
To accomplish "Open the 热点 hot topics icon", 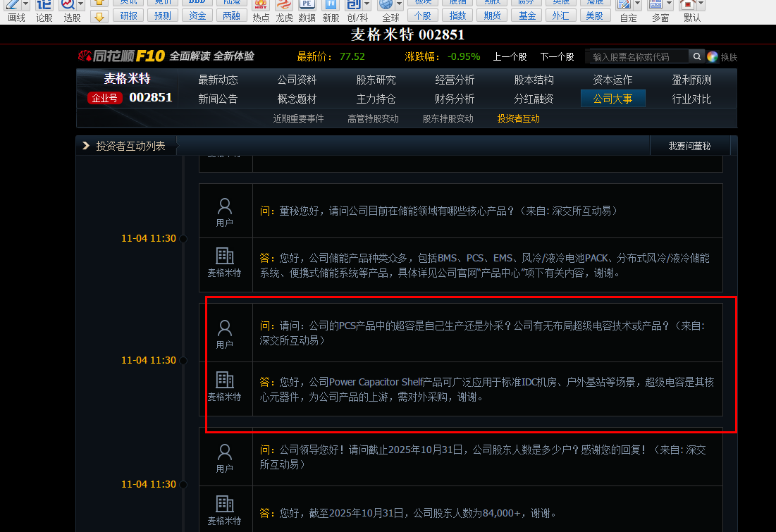I will [x=260, y=6].
